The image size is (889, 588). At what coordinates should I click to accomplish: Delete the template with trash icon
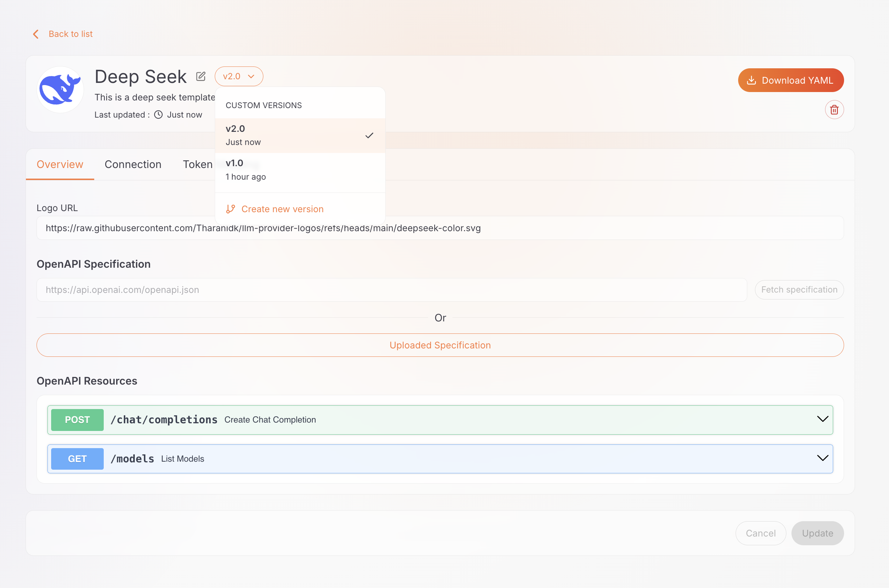coord(834,110)
